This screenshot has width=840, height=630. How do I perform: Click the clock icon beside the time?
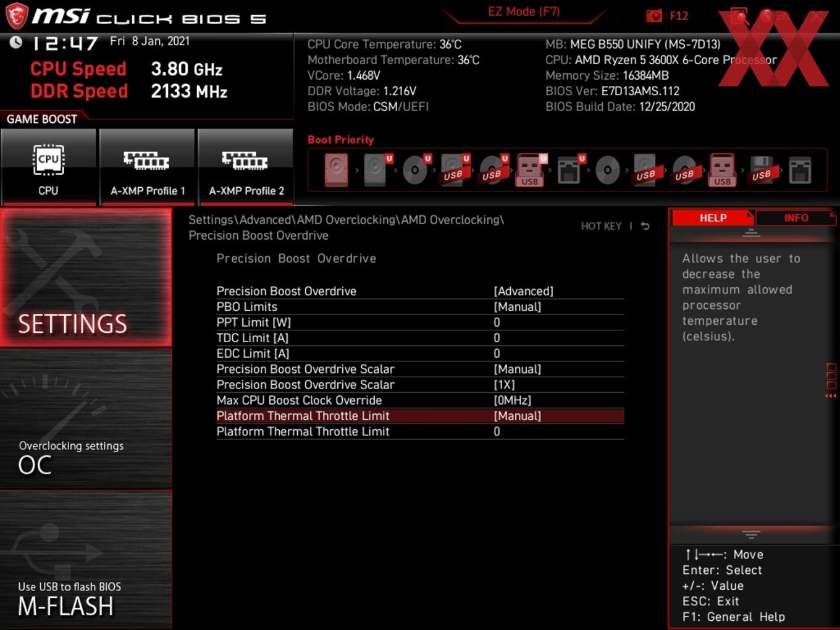point(15,42)
